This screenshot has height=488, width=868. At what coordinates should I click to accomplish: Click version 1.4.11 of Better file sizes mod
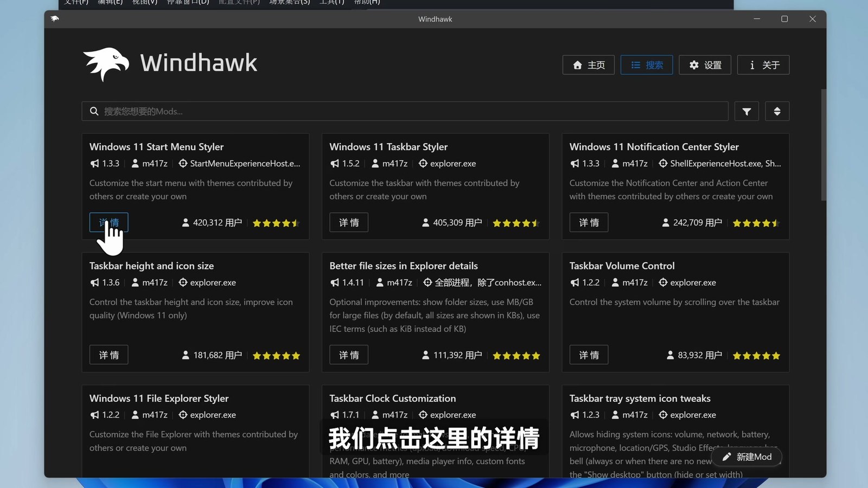(353, 282)
